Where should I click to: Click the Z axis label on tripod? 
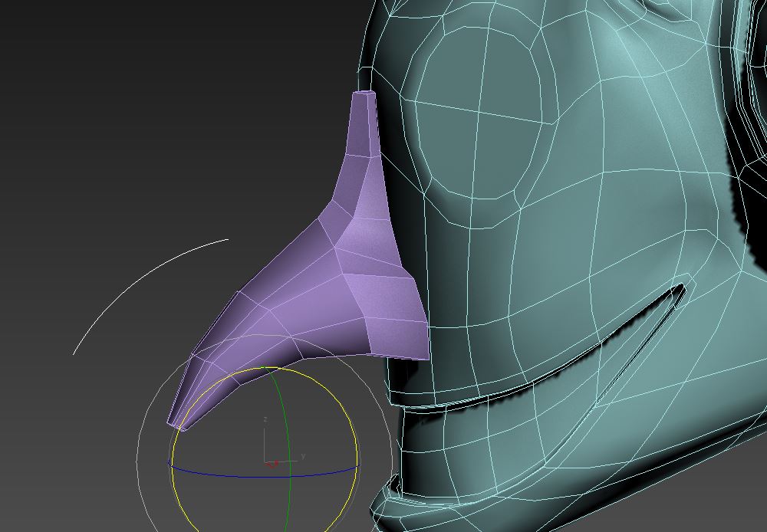point(265,420)
